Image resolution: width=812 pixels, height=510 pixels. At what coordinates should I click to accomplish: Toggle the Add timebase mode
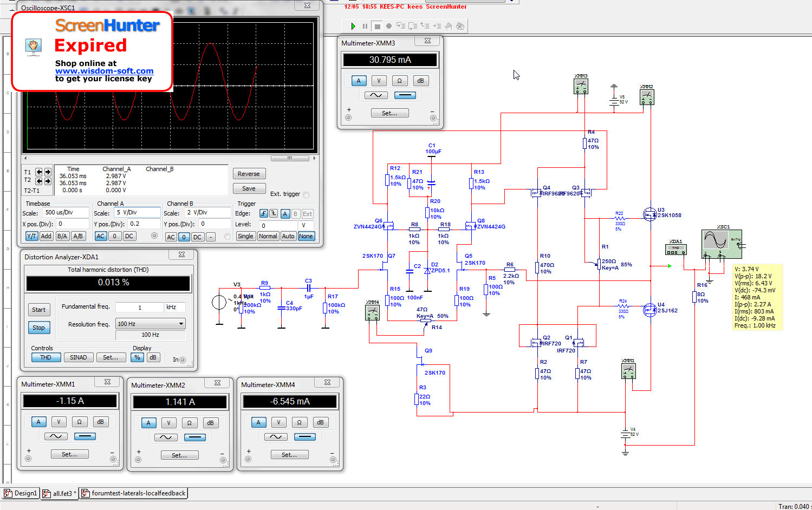click(x=46, y=236)
